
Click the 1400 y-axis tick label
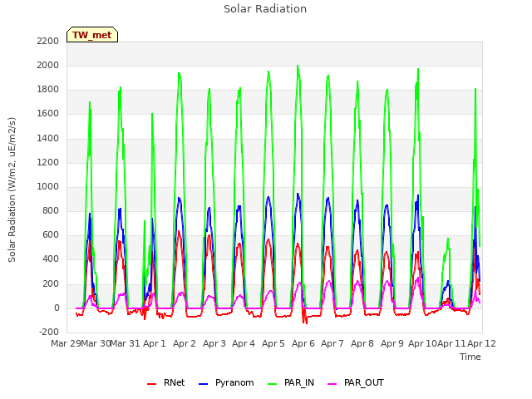coord(48,138)
